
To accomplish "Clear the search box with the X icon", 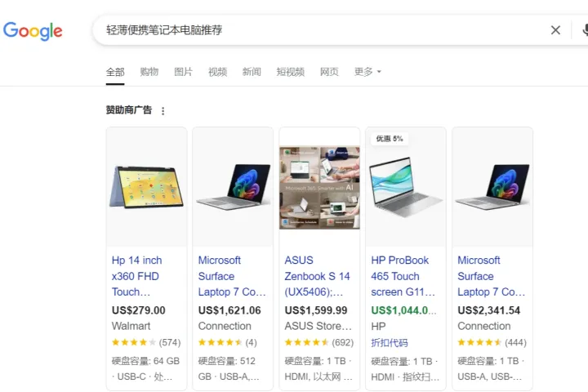I will tap(555, 30).
